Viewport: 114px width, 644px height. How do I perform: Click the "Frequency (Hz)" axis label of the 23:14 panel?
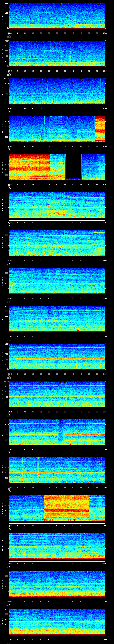click(x=3, y=16)
